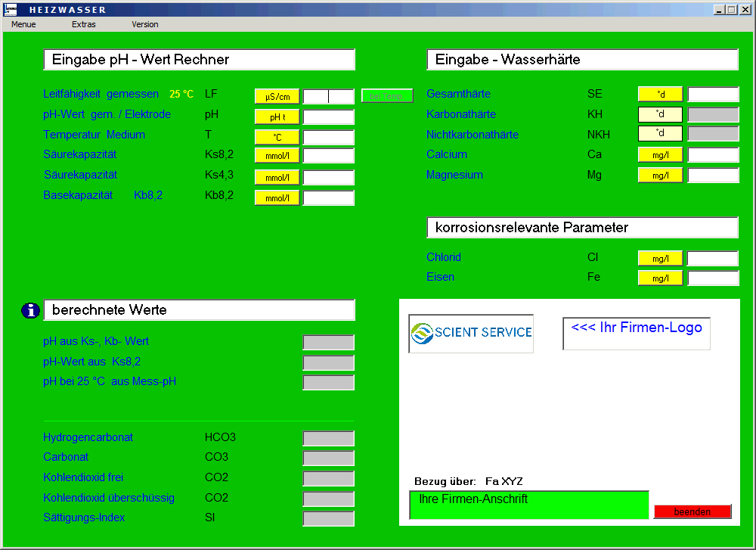The height and width of the screenshot is (550, 756).
Task: Open the Menue menu
Action: click(23, 24)
